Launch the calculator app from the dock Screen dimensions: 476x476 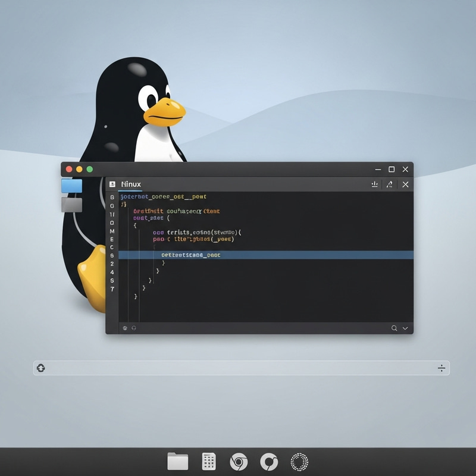pos(209,461)
